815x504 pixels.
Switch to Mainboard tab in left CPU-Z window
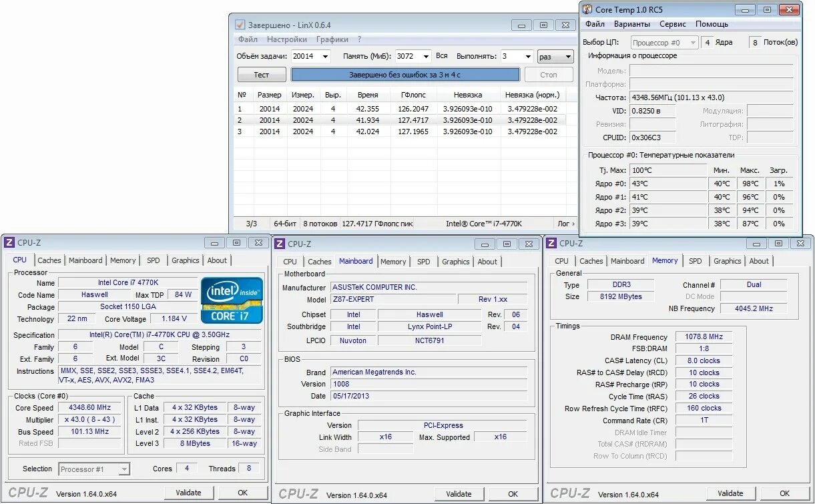[x=85, y=260]
